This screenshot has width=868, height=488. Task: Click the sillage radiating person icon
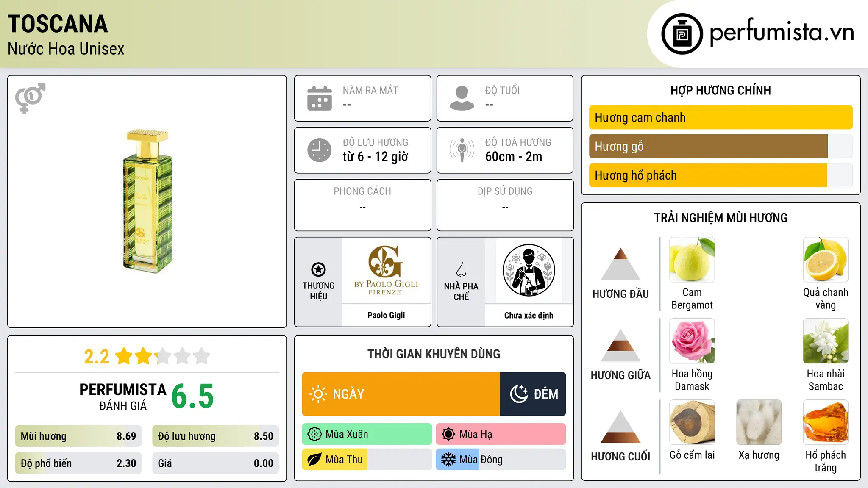pyautogui.click(x=462, y=150)
